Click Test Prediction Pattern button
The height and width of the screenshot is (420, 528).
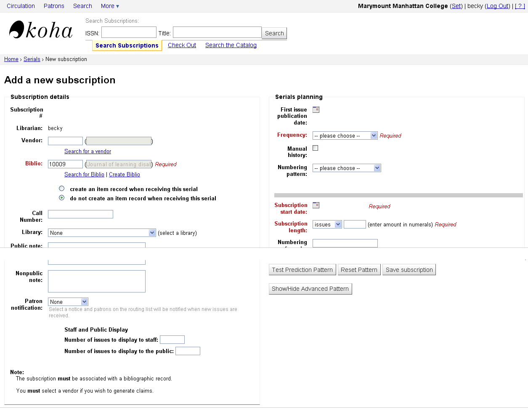coord(302,270)
